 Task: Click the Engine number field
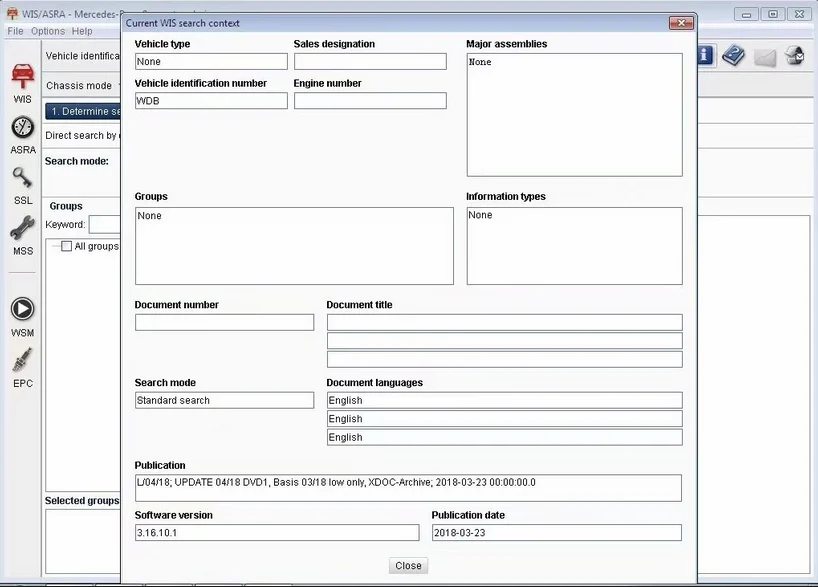pos(370,101)
